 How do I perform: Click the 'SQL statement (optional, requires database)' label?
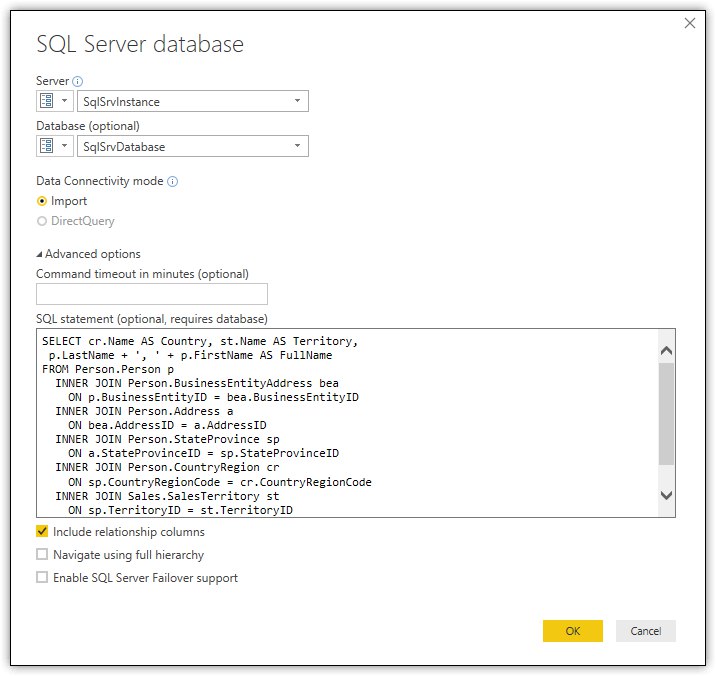pos(152,319)
